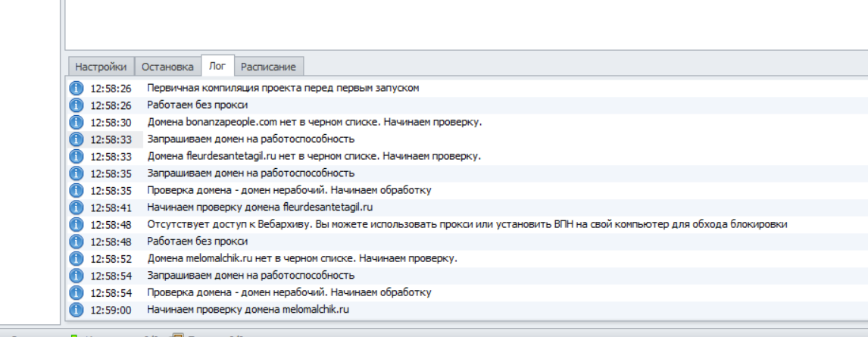Click info icon for melomalchik.ru blacklist entry
Screen dimensions: 868x337
76,258
